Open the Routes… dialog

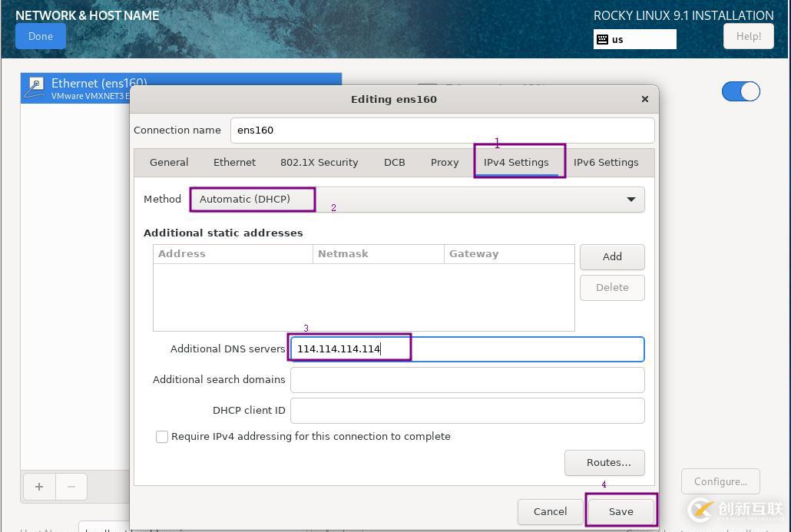point(604,462)
